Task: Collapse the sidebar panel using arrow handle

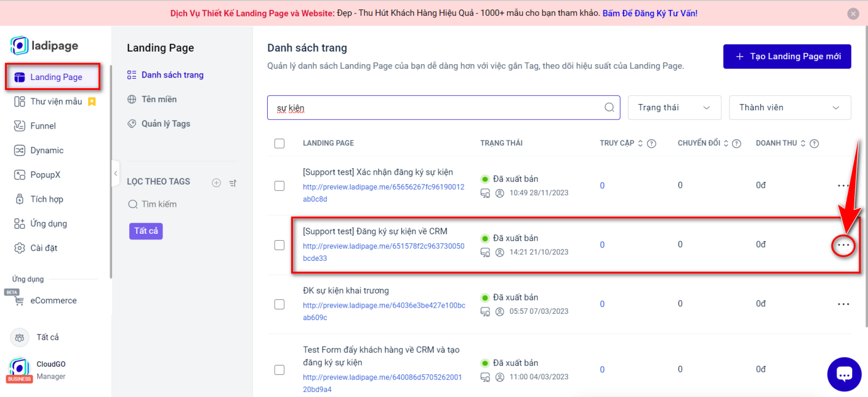Action: coord(115,173)
